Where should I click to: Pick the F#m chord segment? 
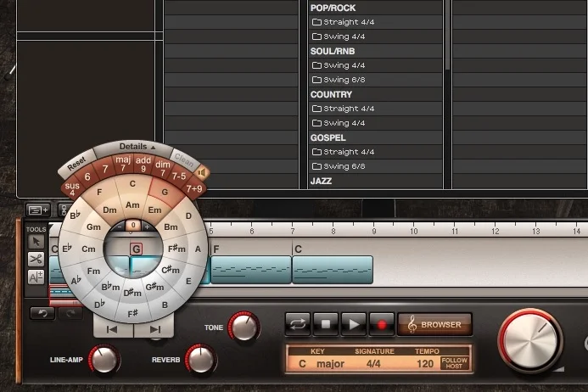pyautogui.click(x=176, y=249)
